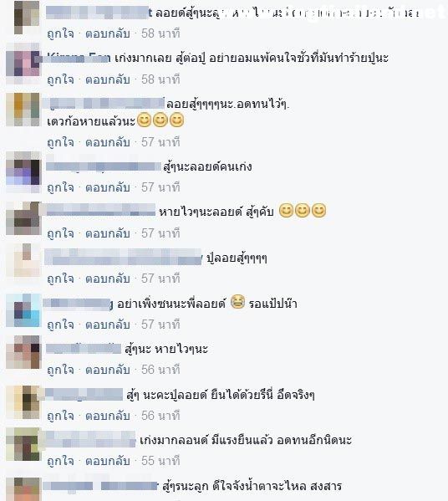Click ตอบกลับ under the อย่าเพิ่งซนนะพี่ลอยด์ comment
Viewport: 448px width, 501px height.
pyautogui.click(x=108, y=325)
